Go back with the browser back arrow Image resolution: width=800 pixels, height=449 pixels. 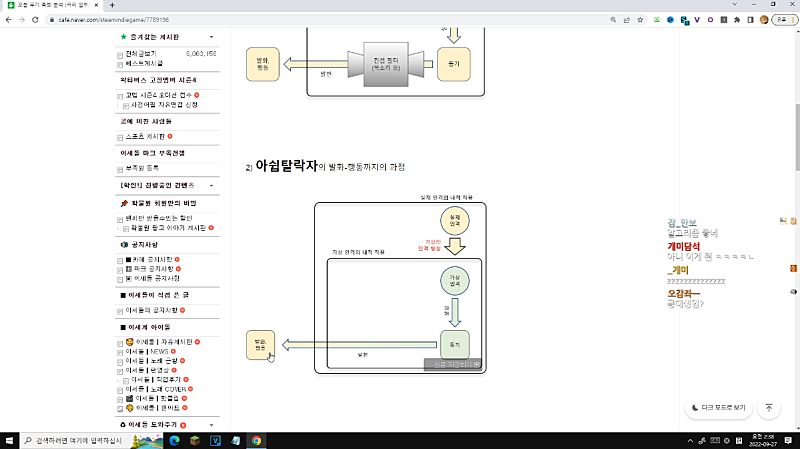(x=8, y=20)
